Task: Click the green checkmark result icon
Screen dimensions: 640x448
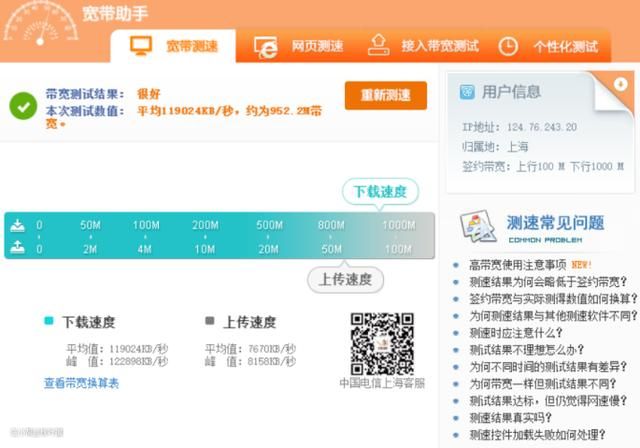Action: 23,105
